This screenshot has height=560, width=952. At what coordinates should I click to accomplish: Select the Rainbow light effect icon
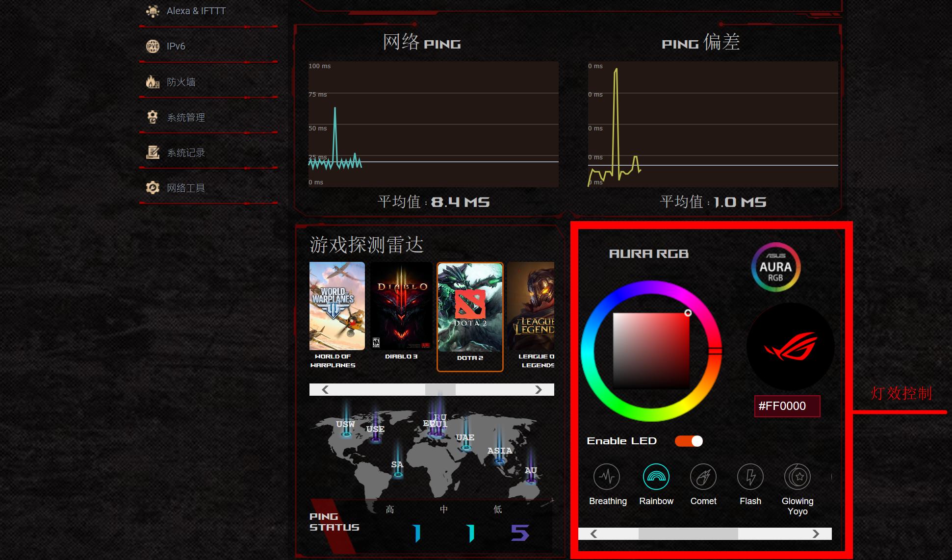656,477
